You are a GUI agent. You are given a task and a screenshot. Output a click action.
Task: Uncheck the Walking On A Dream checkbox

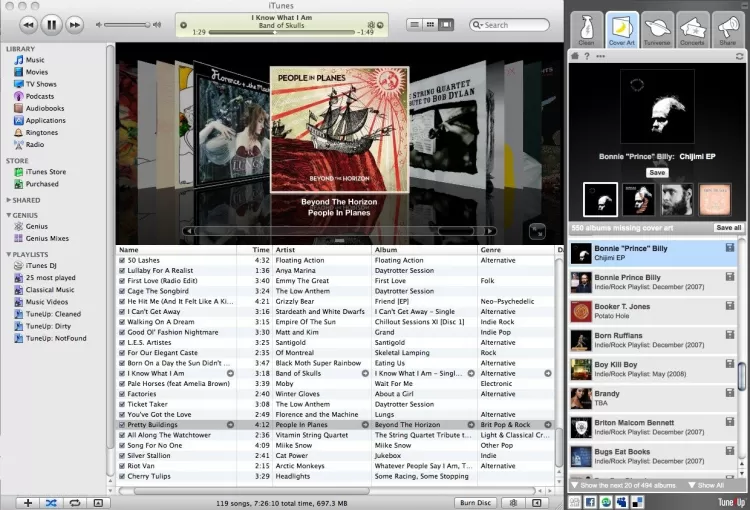tap(122, 322)
